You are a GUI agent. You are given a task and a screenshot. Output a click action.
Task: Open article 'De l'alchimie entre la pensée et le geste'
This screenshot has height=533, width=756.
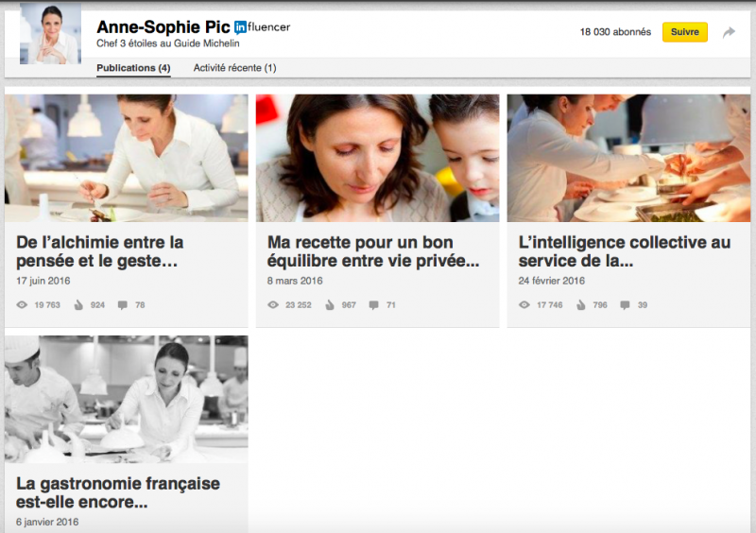click(x=100, y=251)
